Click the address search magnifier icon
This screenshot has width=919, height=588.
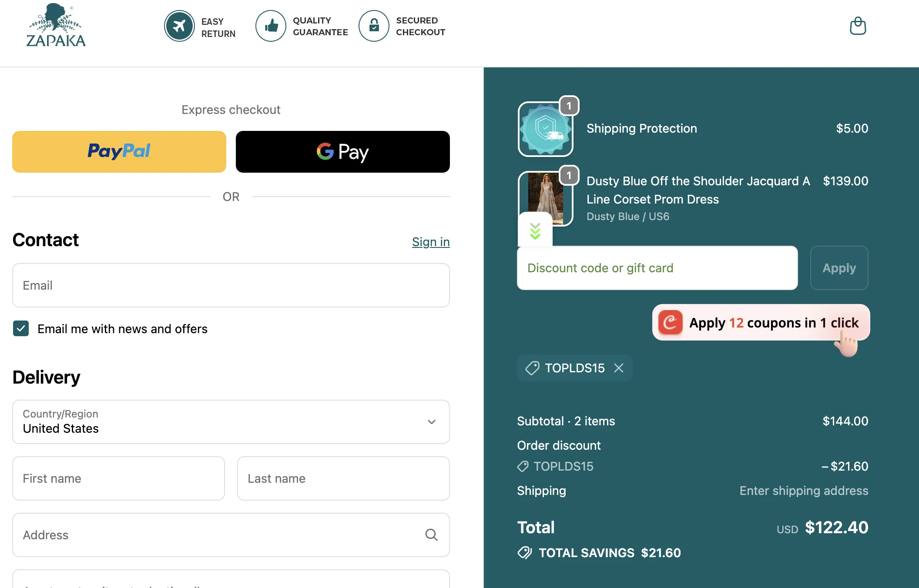[431, 535]
